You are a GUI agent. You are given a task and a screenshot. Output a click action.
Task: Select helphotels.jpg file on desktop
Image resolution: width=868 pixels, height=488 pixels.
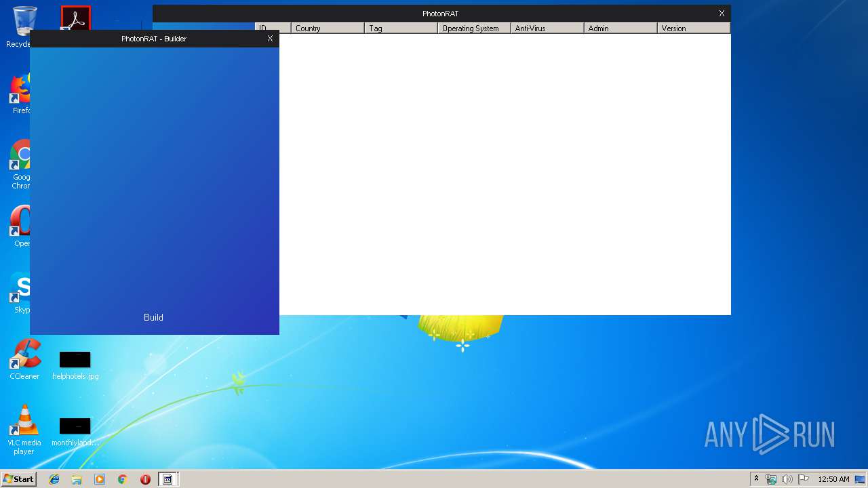(x=75, y=365)
